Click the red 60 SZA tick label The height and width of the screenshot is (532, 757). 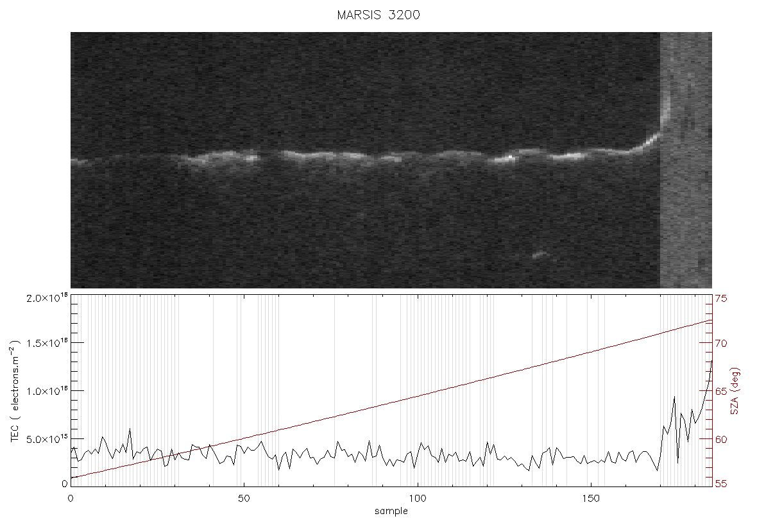pos(721,440)
